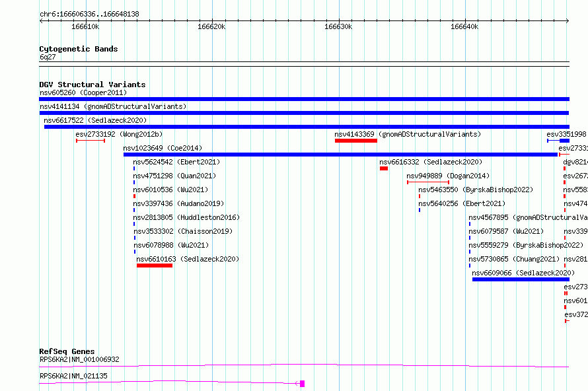Screen dimensions: 588x391
Task: Click the nsv6617522 (Sedlazeck2020) label text
Action: (x=95, y=120)
